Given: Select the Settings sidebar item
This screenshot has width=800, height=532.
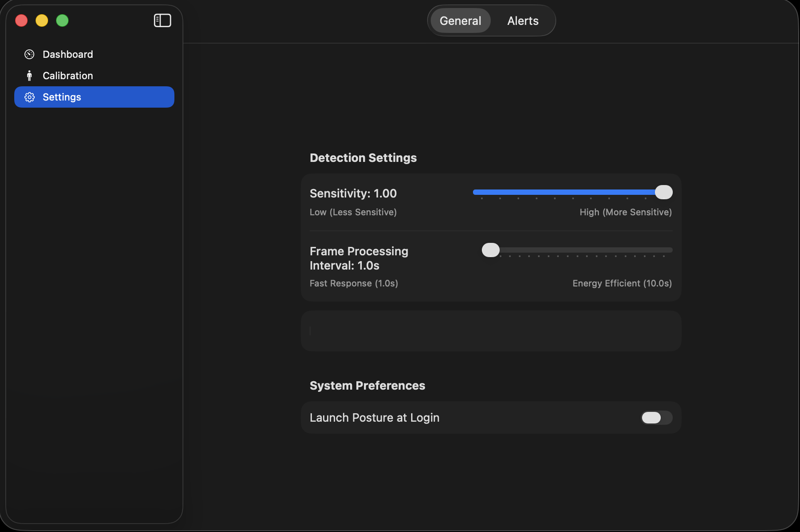Looking at the screenshot, I should (94, 97).
